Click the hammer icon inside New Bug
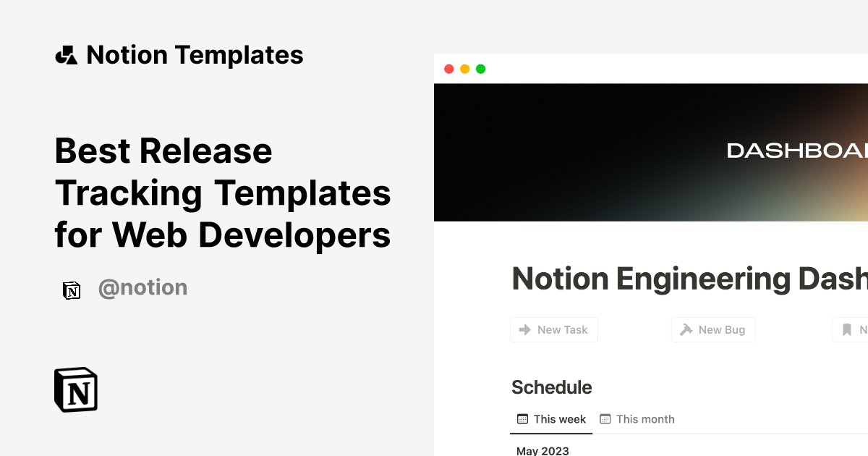 pyautogui.click(x=684, y=329)
